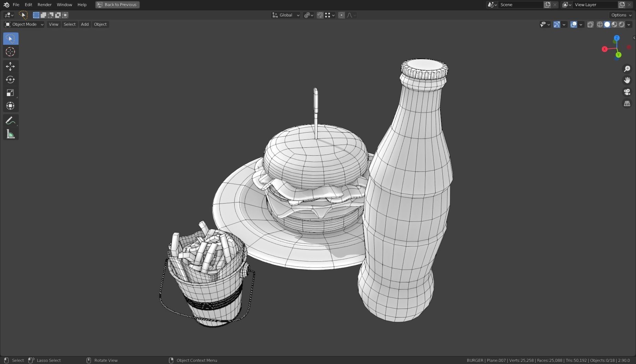This screenshot has width=636, height=364.
Task: Click the Scene name field
Action: [520, 4]
